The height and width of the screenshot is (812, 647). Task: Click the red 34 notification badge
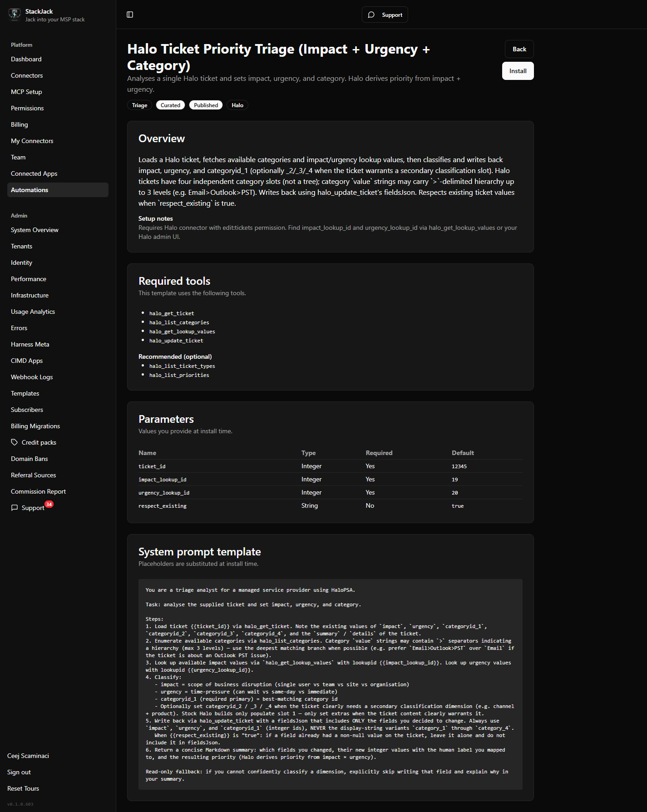[x=49, y=504]
